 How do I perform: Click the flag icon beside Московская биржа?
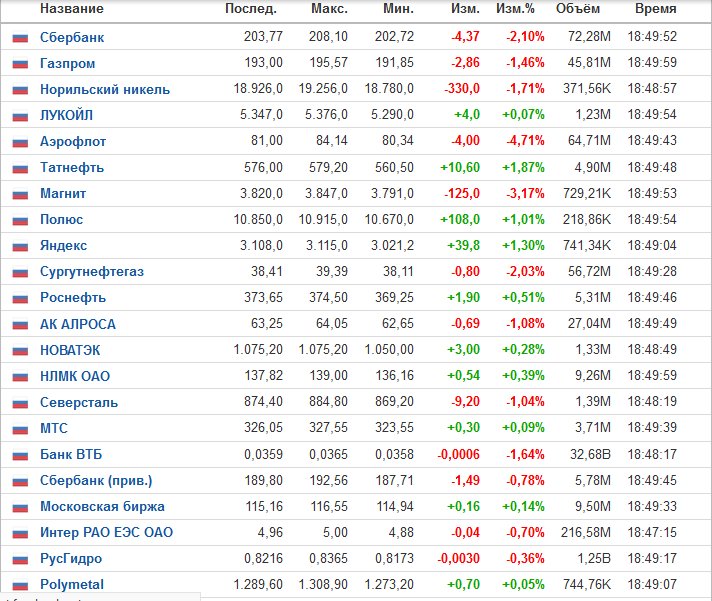[20, 507]
